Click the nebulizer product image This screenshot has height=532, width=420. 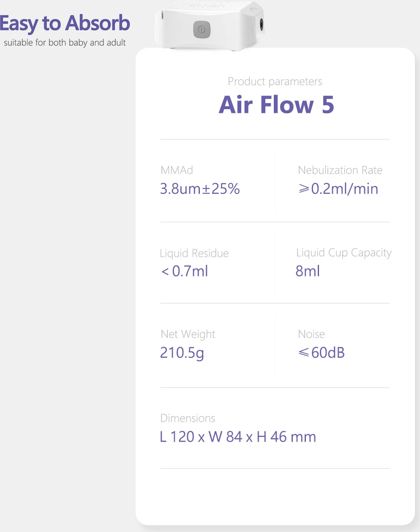point(210,26)
